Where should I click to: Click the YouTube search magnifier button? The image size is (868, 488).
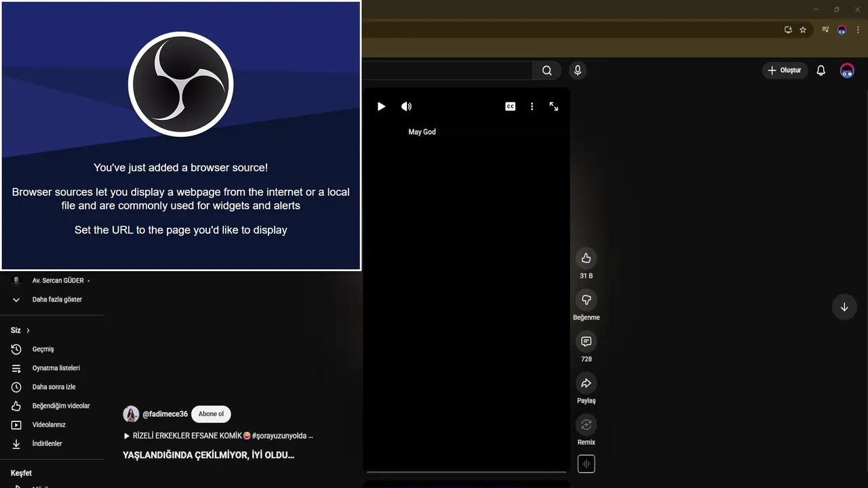click(547, 70)
